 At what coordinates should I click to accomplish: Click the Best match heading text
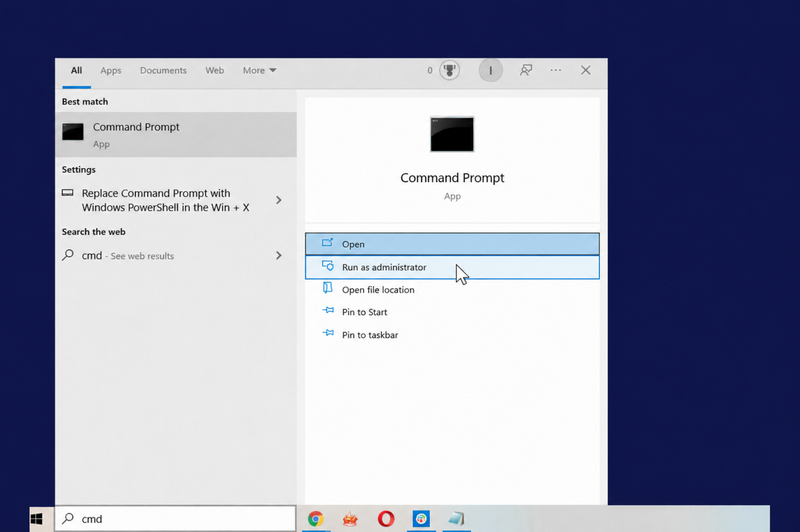tap(85, 102)
